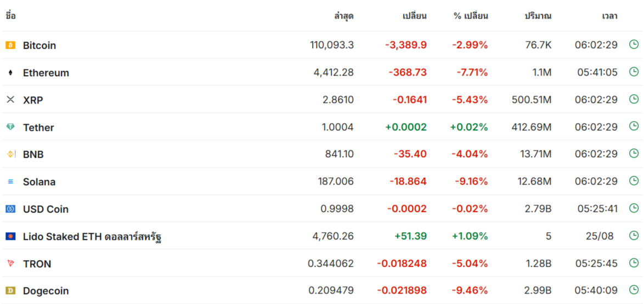Screen dimensions: 644x304
Task: Click the Dogecoin icon
Action: point(10,290)
